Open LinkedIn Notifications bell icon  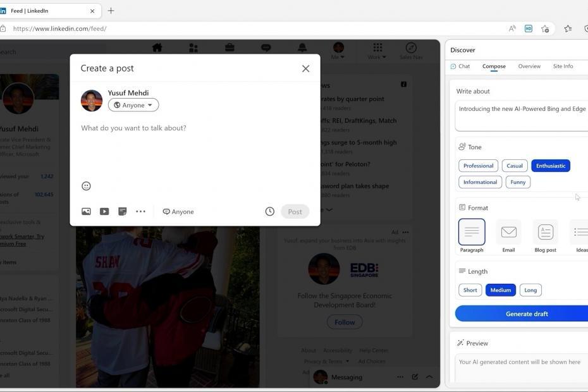(x=302, y=47)
